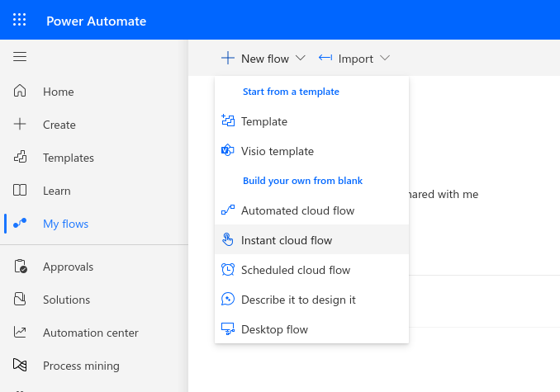Click the Learn book icon
Image resolution: width=560 pixels, height=392 pixels.
pyautogui.click(x=20, y=190)
